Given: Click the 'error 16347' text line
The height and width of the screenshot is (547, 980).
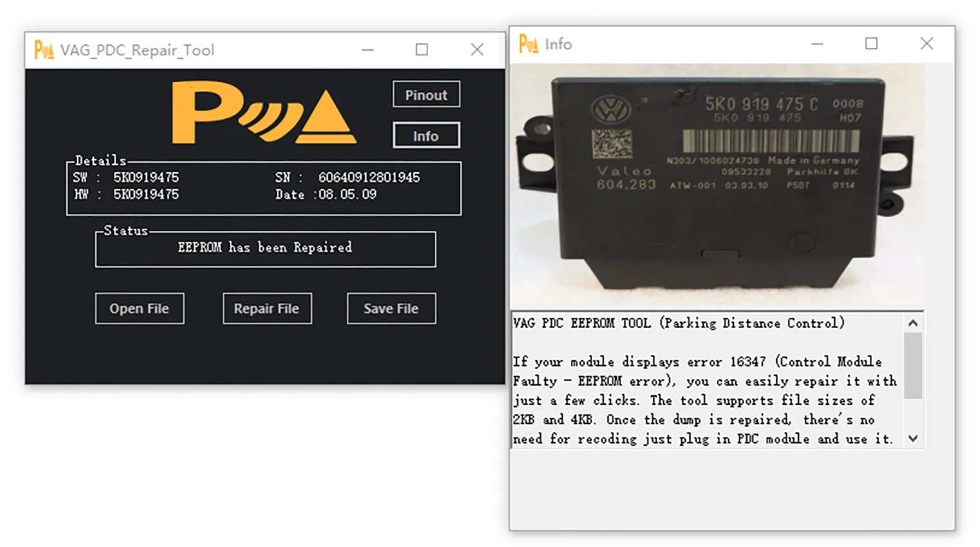Looking at the screenshot, I should [698, 362].
